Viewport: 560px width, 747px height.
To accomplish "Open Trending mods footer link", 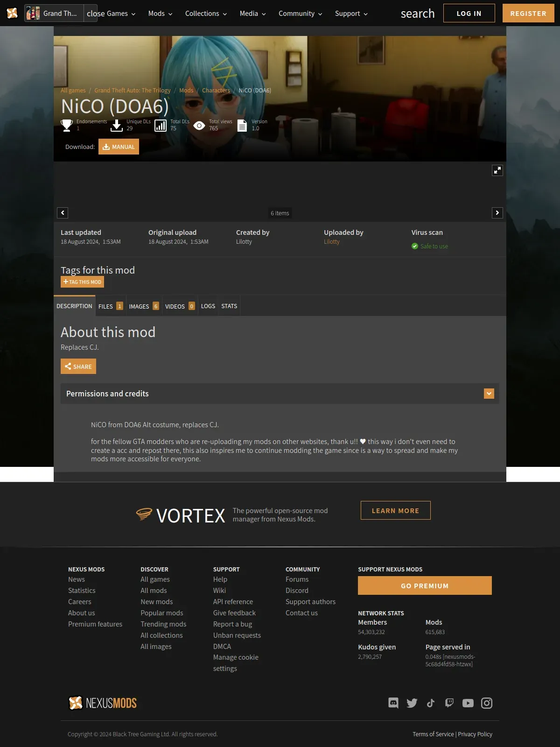I will (x=163, y=624).
